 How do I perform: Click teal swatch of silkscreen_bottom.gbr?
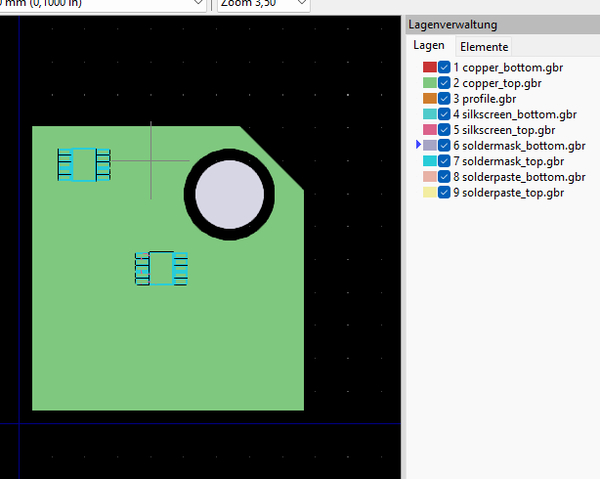click(430, 114)
